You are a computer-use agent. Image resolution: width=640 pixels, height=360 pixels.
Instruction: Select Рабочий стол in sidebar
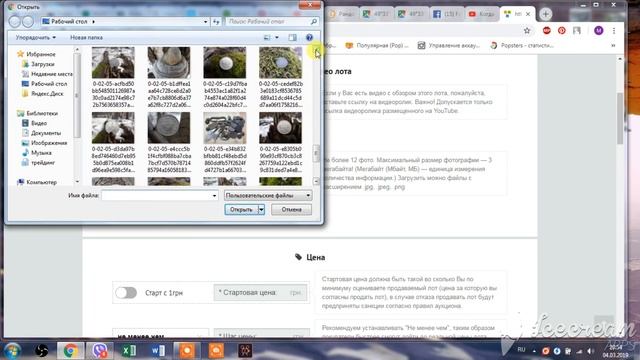[x=49, y=84]
